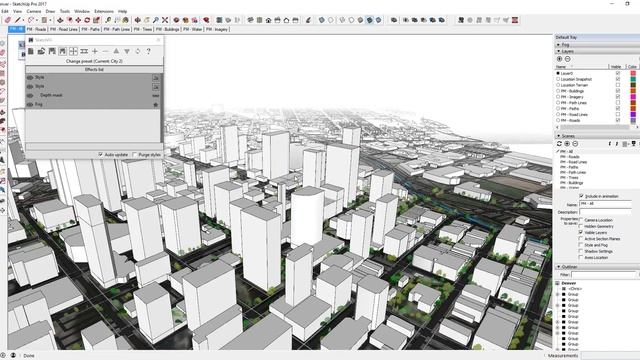
Task: Click Delete Layer minus icon
Action: pyautogui.click(x=567, y=59)
